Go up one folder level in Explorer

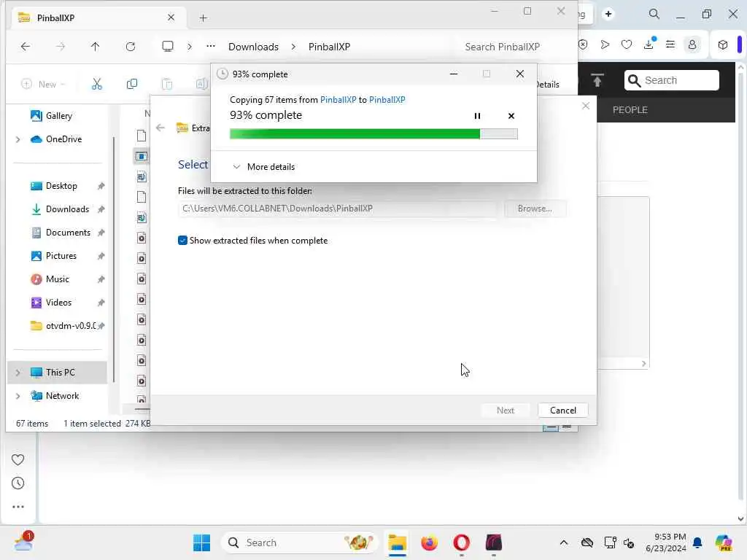pyautogui.click(x=96, y=46)
